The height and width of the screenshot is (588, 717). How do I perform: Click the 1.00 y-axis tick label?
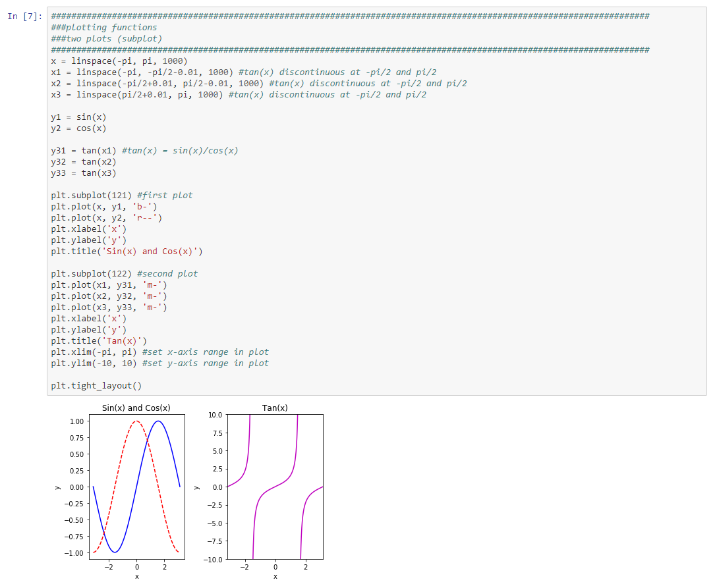tap(77, 421)
